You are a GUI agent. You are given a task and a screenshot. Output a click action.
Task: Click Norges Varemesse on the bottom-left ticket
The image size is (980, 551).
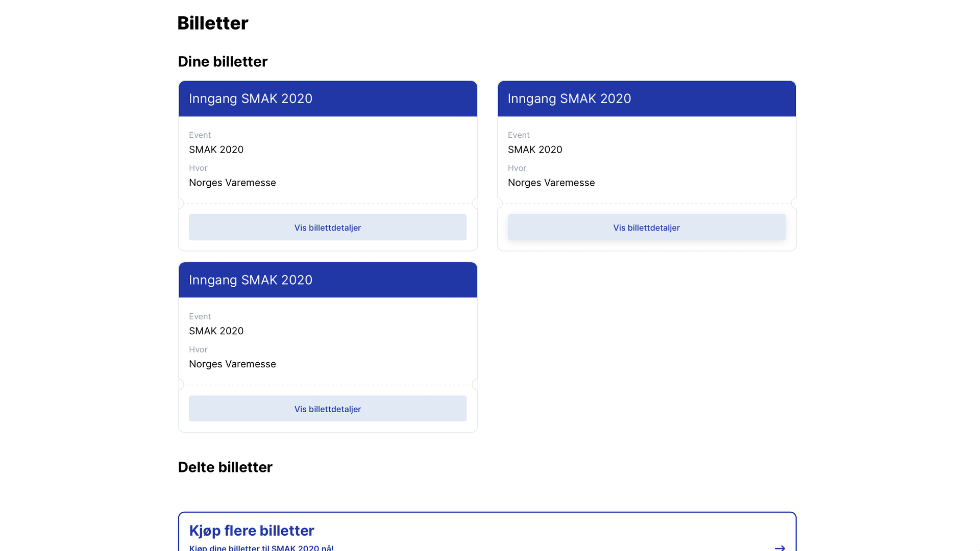(232, 364)
